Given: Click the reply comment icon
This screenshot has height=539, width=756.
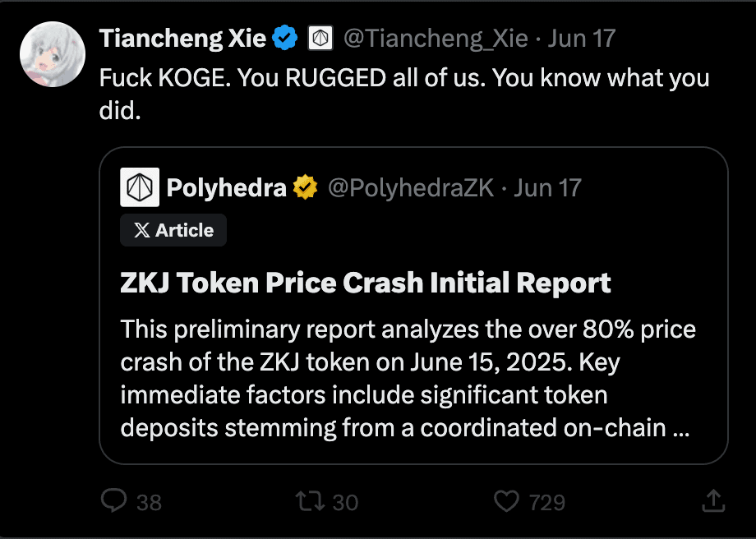Looking at the screenshot, I should [x=113, y=500].
